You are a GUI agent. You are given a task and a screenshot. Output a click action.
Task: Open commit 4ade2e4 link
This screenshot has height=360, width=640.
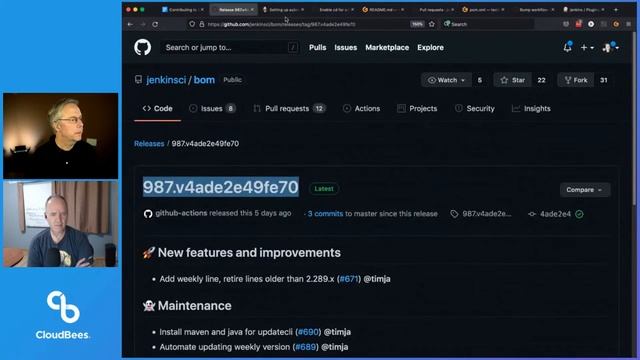pyautogui.click(x=555, y=214)
